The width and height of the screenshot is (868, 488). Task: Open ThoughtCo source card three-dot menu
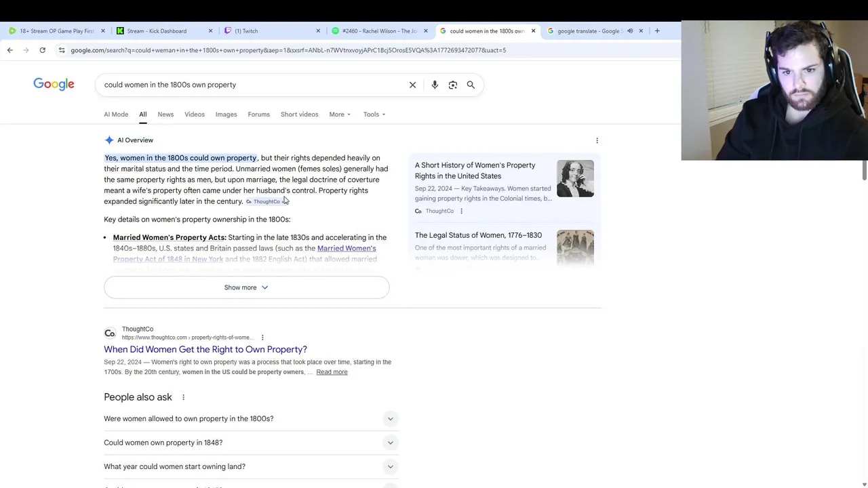pyautogui.click(x=461, y=211)
